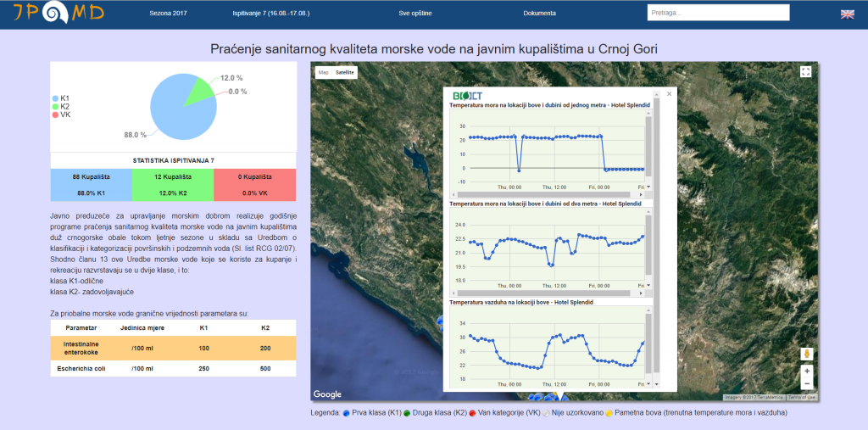This screenshot has height=430, width=868.
Task: Toggle K1 series in pie chart legend
Action: (61, 98)
